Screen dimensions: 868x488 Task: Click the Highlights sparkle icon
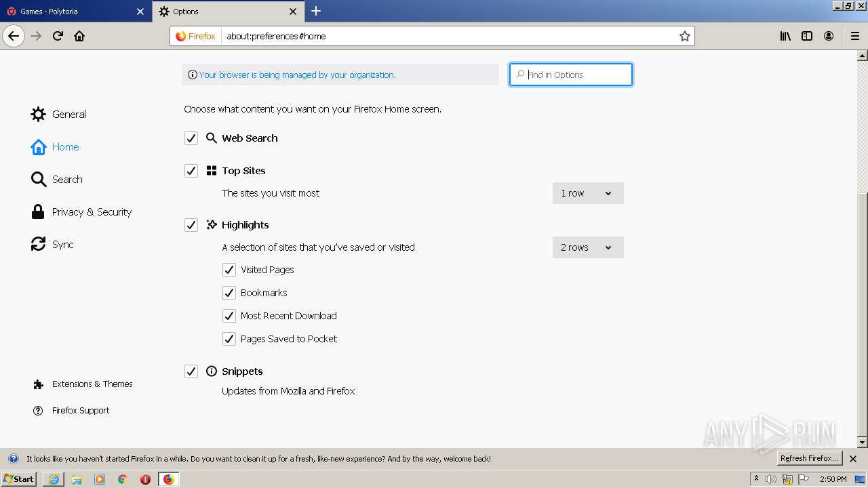[212, 225]
